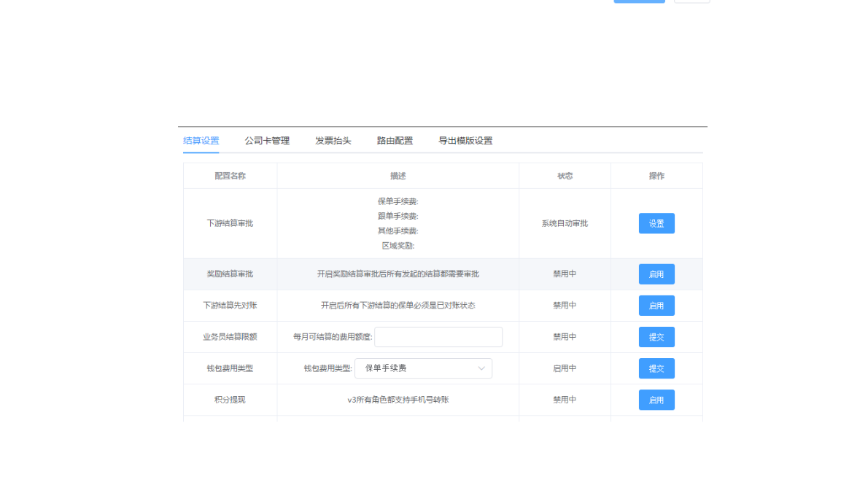Viewport: 868px width, 504px height.
Task: Click the 配置名称 column header
Action: [230, 176]
